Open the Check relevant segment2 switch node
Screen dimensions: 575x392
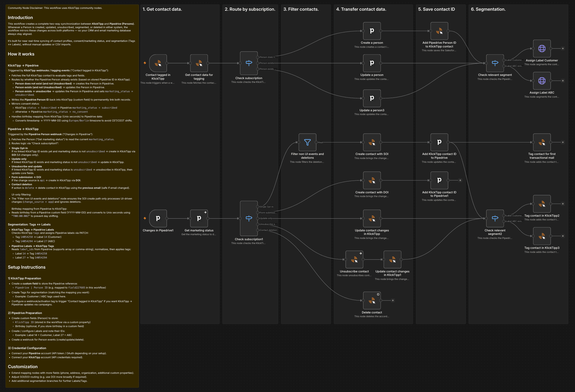coord(495,218)
